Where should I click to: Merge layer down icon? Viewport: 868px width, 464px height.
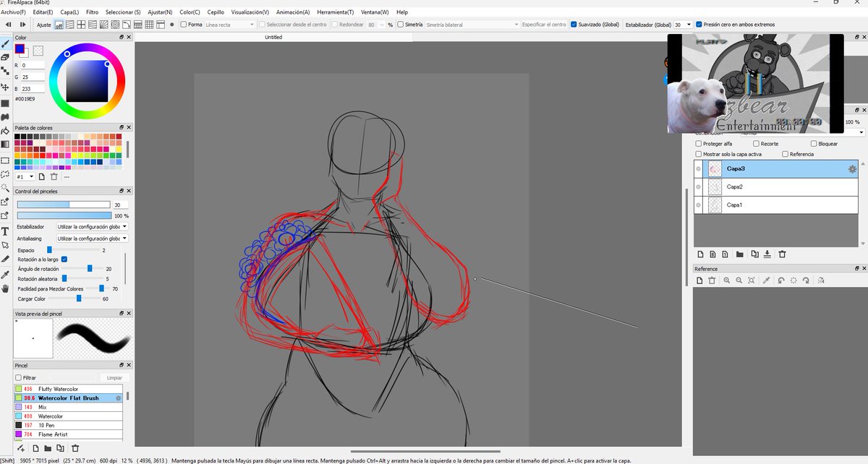[767, 254]
